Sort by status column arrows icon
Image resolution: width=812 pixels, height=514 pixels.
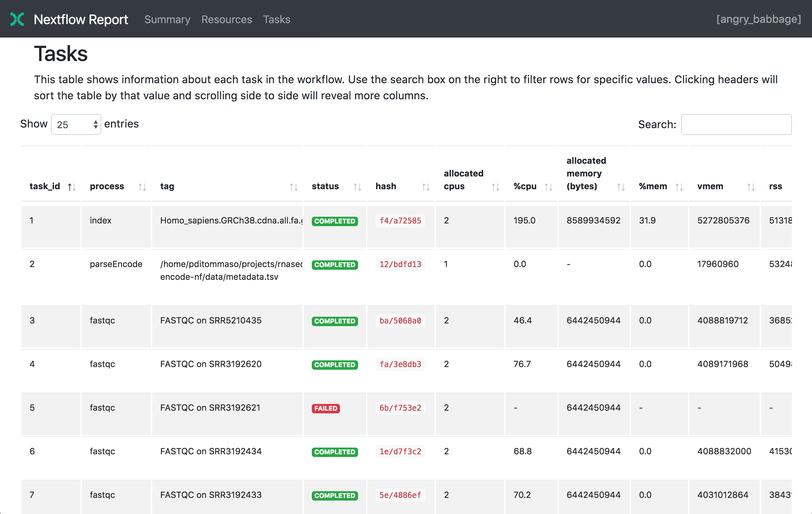(x=357, y=187)
